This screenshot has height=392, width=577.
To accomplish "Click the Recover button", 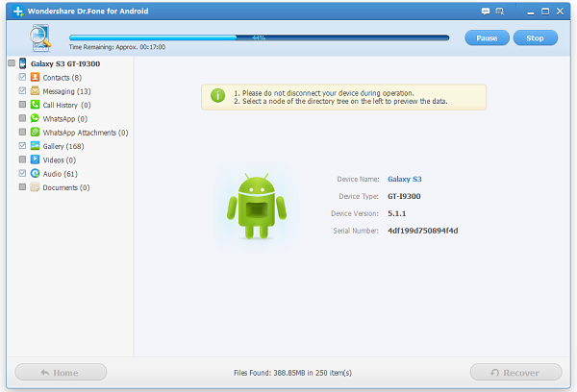I will (515, 372).
